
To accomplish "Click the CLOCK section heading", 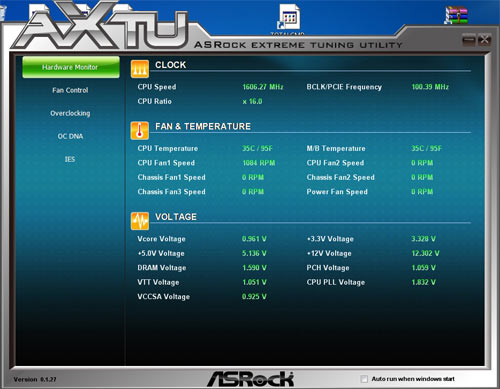I will click(x=170, y=65).
